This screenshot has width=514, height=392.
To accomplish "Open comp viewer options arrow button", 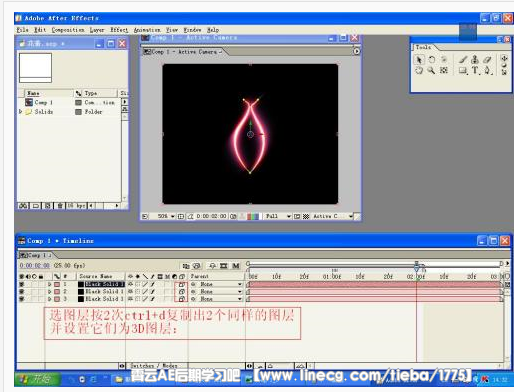I will tap(357, 51).
